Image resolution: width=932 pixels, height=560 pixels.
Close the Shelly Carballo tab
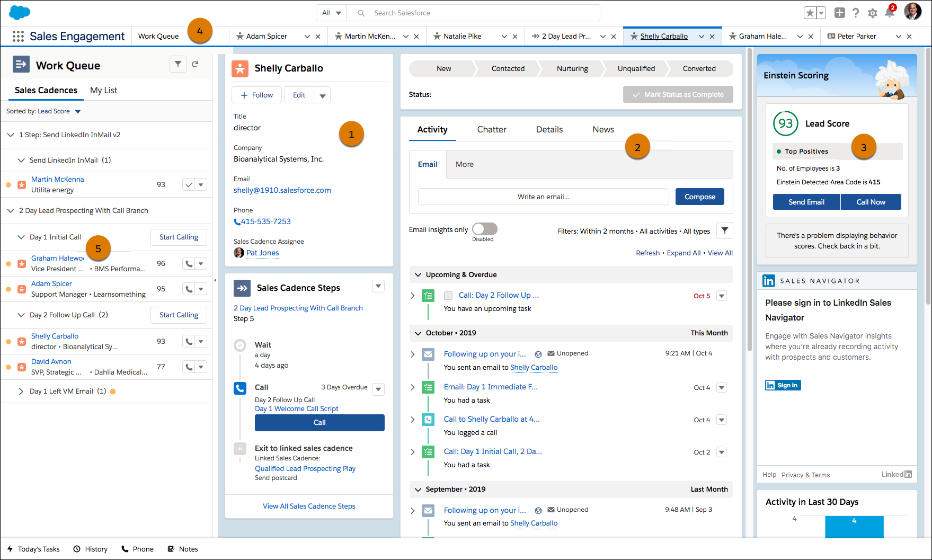(x=712, y=37)
